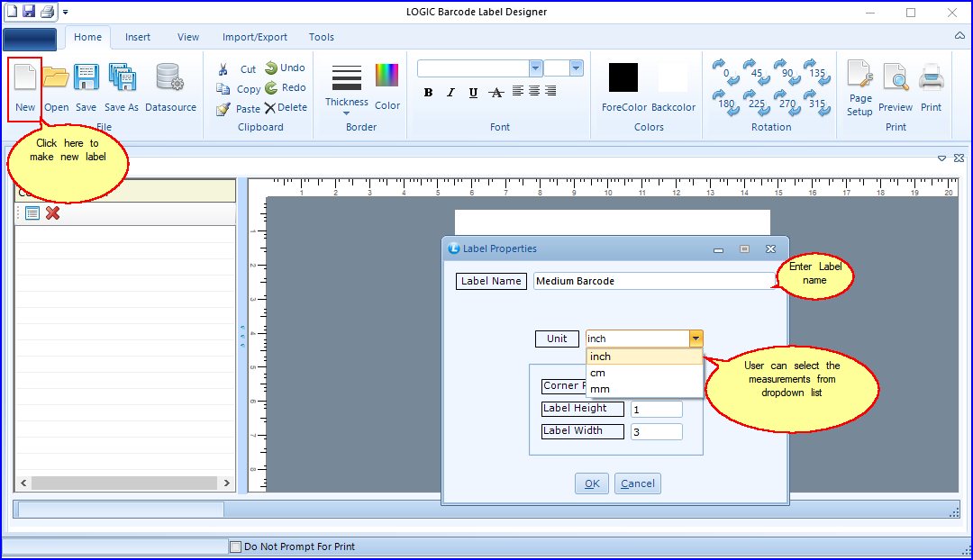Enable Do Not Prompt For Print
This screenshot has width=973, height=560.
pyautogui.click(x=236, y=547)
